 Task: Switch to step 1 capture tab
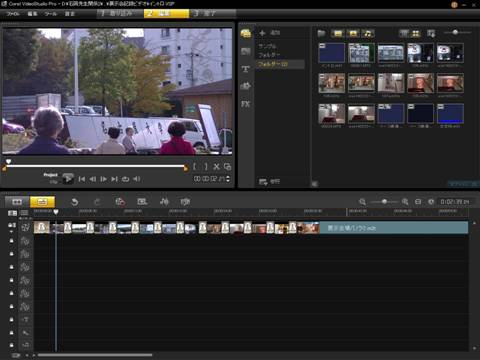coord(120,14)
